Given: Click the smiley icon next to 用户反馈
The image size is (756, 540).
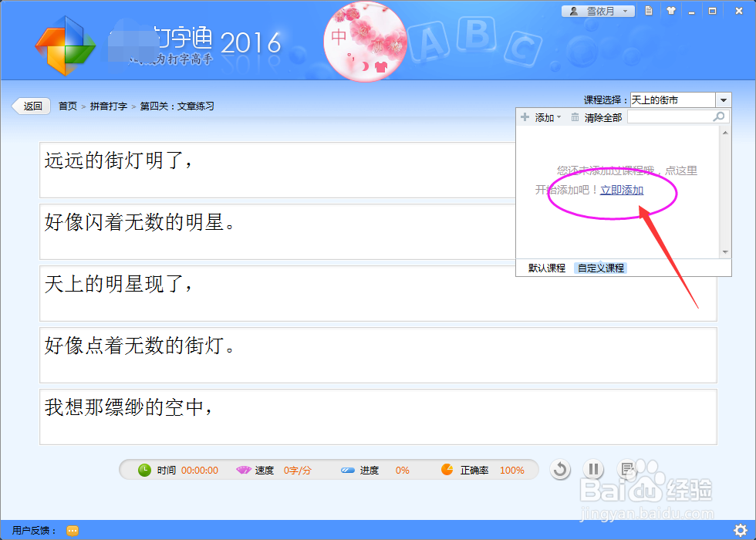Looking at the screenshot, I should 72,531.
